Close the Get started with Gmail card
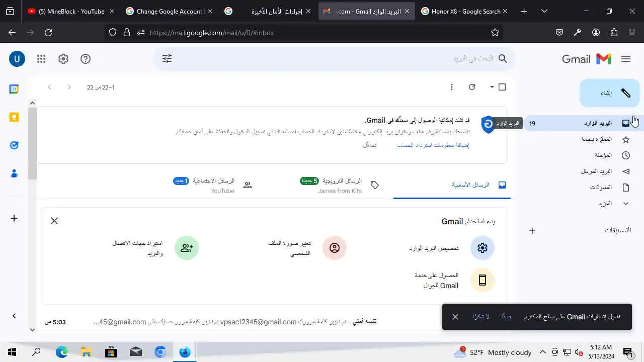 pos(54,221)
